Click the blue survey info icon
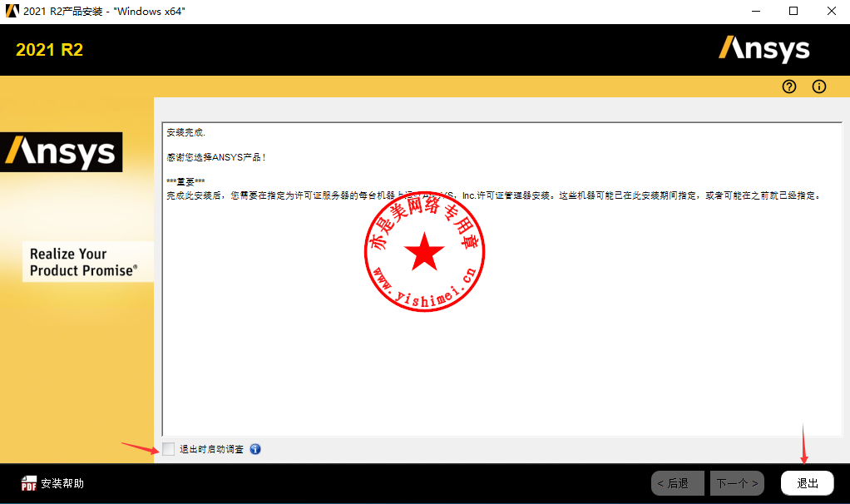850x504 pixels. coord(255,449)
